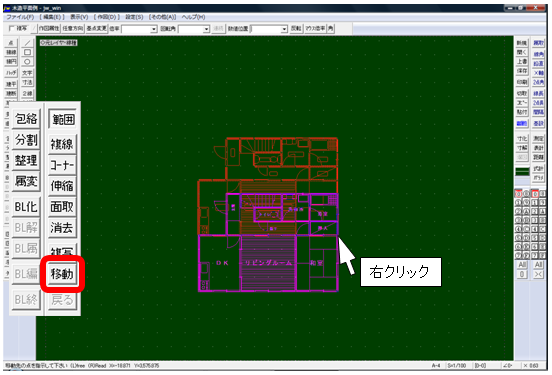Select the 範囲 range selection tool
Viewport: 552px width, 375px height.
pyautogui.click(x=62, y=119)
